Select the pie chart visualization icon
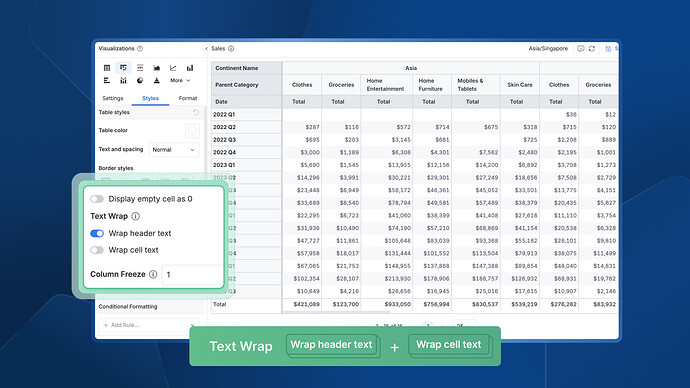The width and height of the screenshot is (690, 388). (x=140, y=81)
